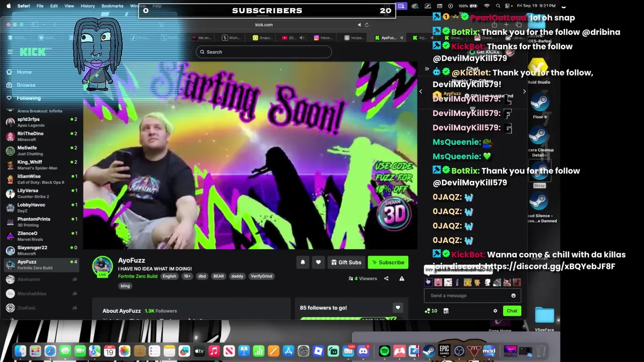The height and width of the screenshot is (362, 644).
Task: Mute audio from the kick.com address bar
Action: (359, 25)
